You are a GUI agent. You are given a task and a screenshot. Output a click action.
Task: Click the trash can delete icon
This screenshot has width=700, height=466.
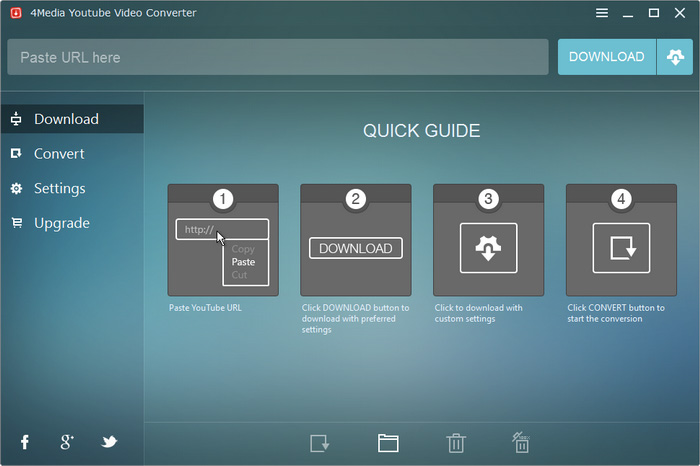pyautogui.click(x=456, y=443)
